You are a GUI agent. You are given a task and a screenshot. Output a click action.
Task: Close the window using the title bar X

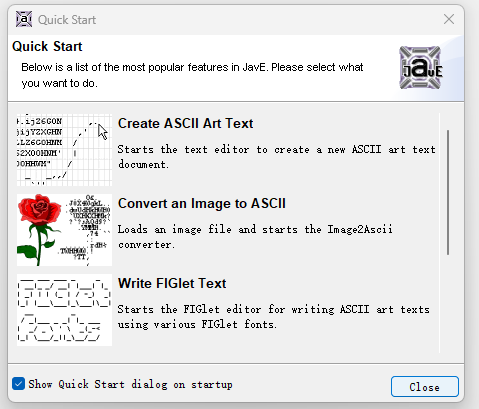[x=449, y=19]
